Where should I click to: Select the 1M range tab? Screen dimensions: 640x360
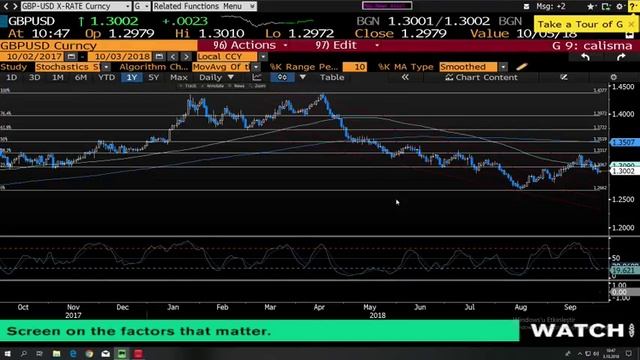58,77
